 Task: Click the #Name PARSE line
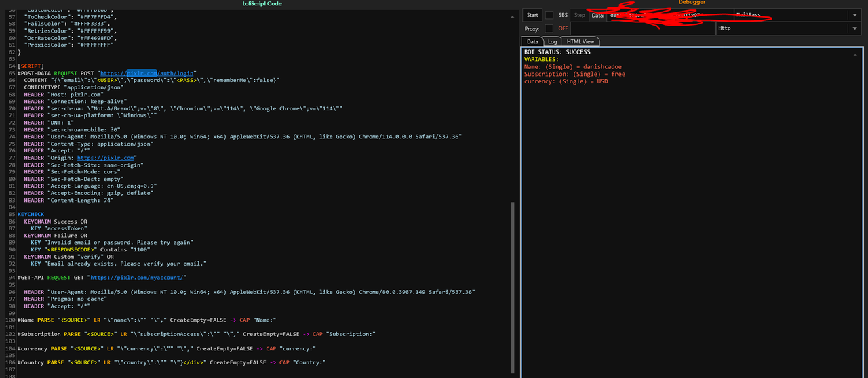[146, 320]
